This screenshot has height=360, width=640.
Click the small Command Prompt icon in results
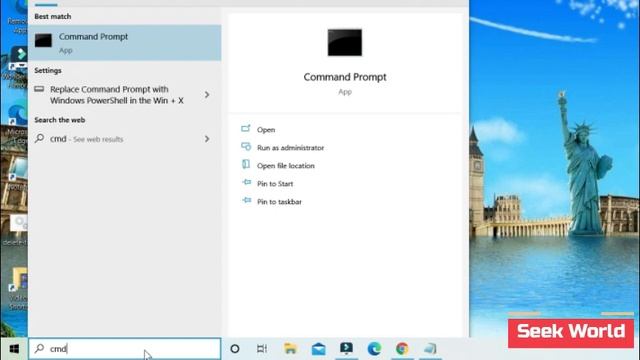point(43,40)
